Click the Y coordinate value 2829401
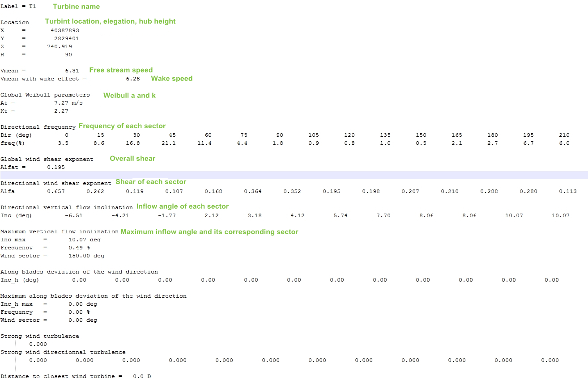588x383 pixels. (67, 38)
